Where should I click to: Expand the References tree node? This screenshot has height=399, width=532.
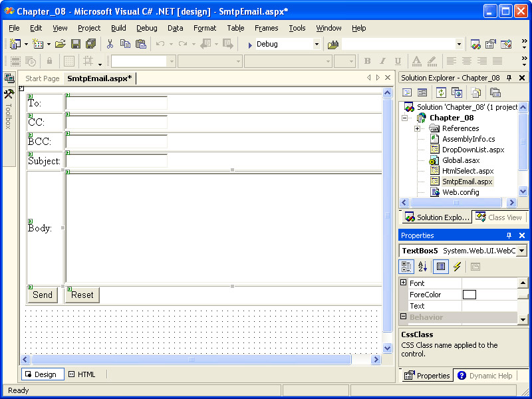click(x=417, y=128)
